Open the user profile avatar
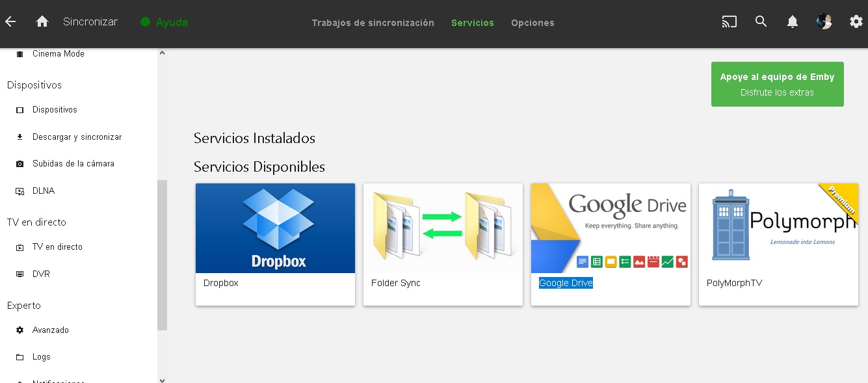Image resolution: width=868 pixels, height=383 pixels. (x=824, y=21)
